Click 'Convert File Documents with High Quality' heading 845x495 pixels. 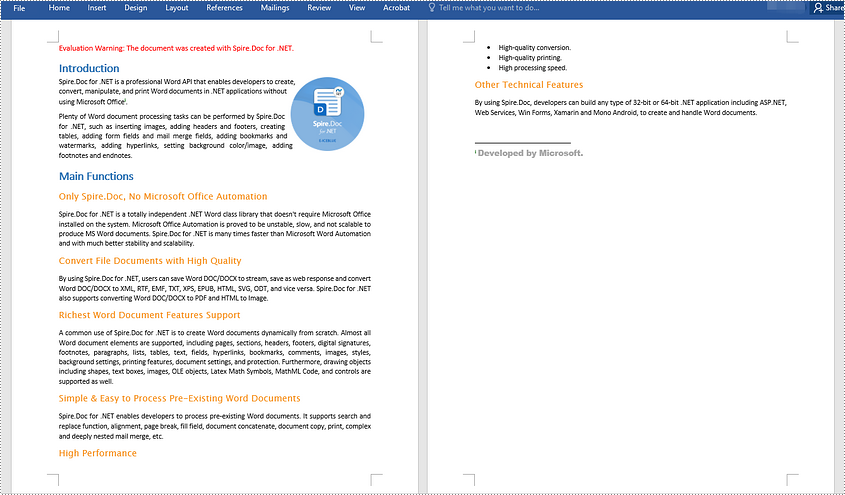tap(150, 261)
